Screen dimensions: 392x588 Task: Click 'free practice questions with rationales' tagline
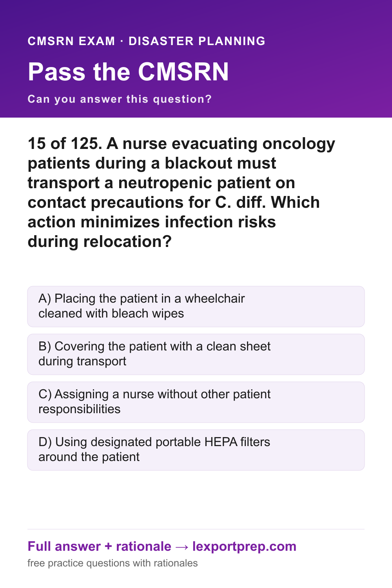tap(113, 563)
